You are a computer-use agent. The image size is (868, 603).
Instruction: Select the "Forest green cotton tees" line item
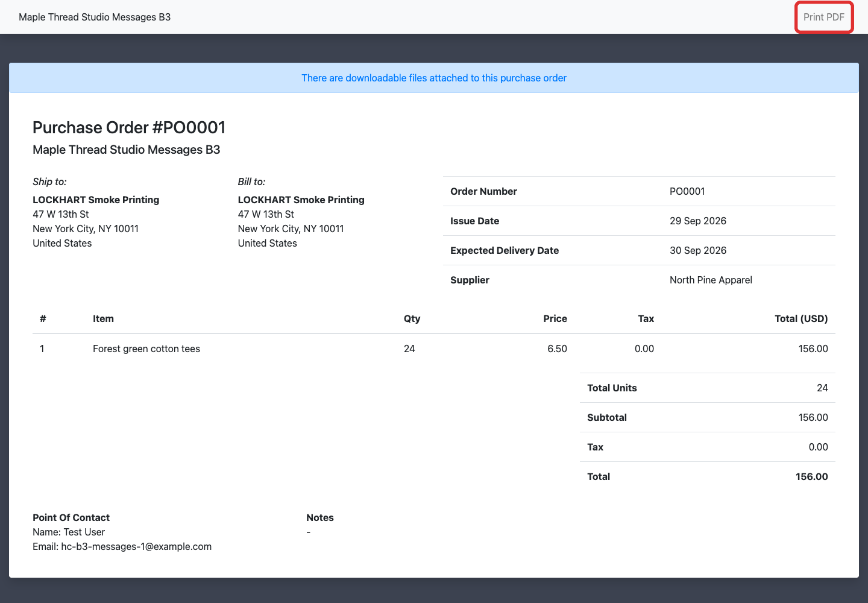[x=146, y=349]
